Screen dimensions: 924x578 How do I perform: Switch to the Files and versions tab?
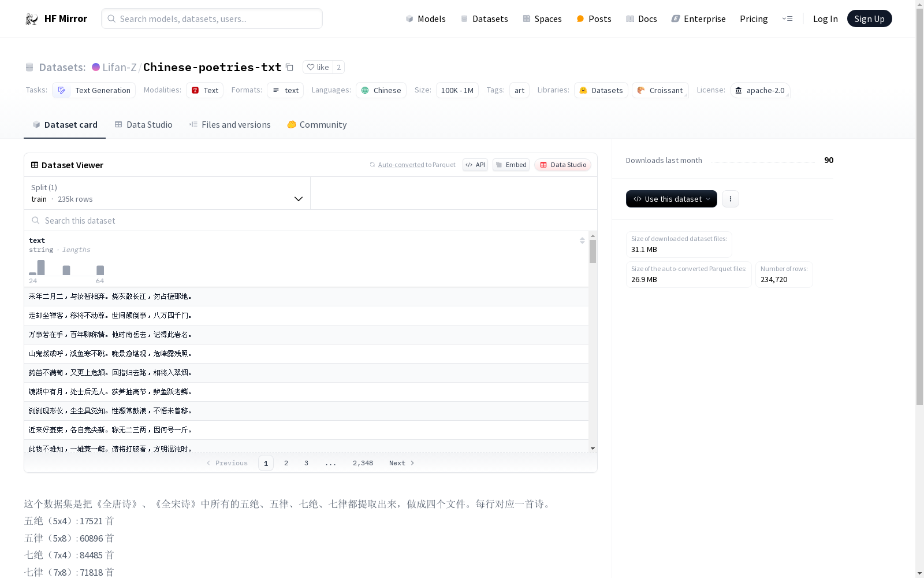230,124
